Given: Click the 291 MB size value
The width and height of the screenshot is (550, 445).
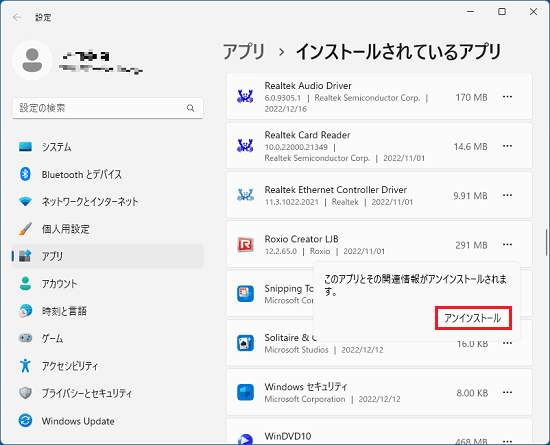Looking at the screenshot, I should [471, 245].
